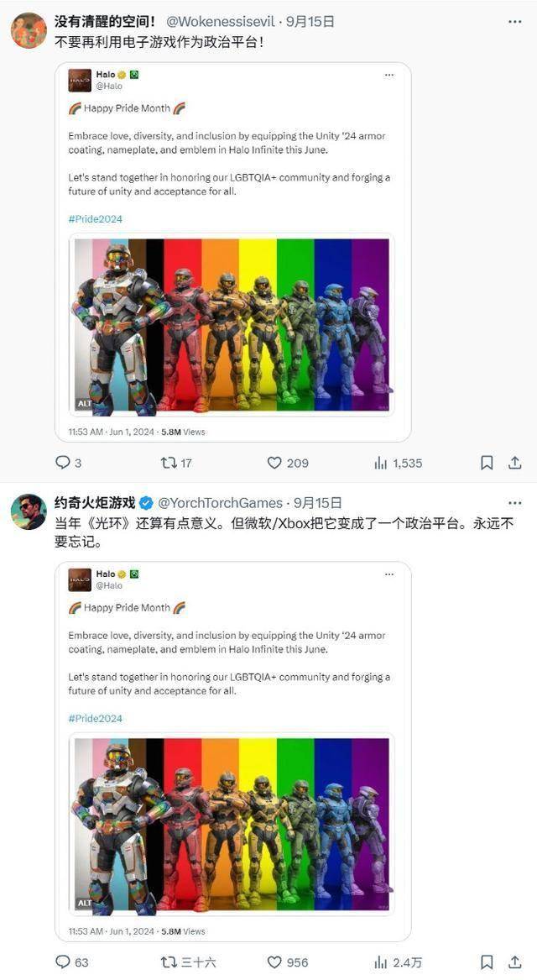Open more options on first quoted Halo tweet

click(x=389, y=75)
